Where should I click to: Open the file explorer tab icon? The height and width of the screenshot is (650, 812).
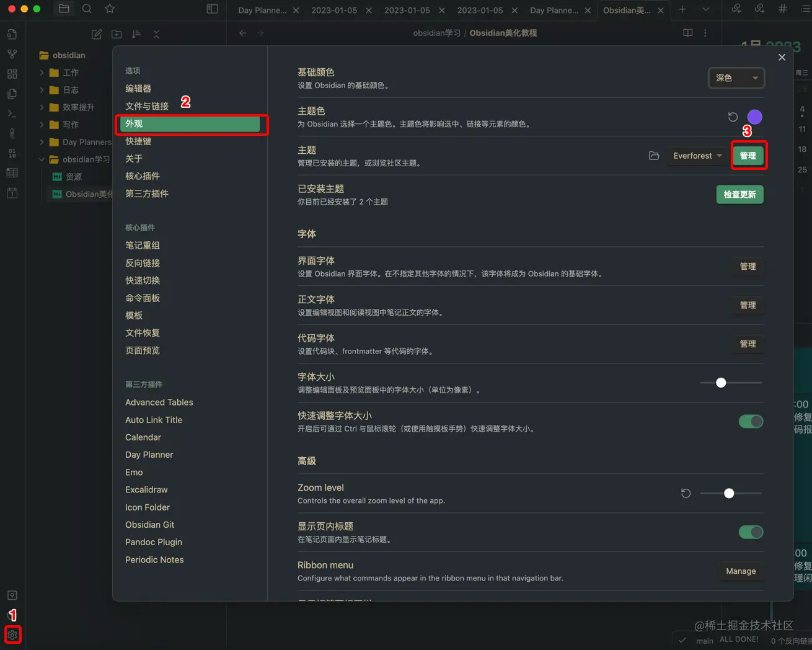64,9
